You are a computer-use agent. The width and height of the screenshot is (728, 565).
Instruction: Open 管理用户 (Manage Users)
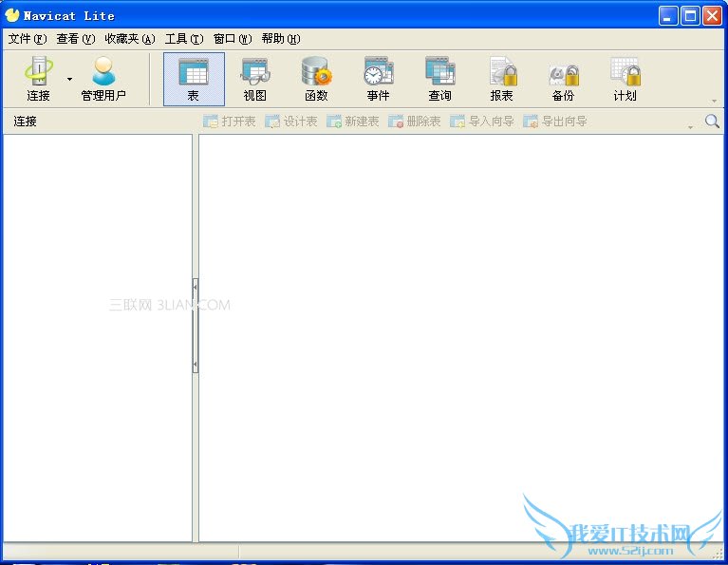tap(103, 79)
